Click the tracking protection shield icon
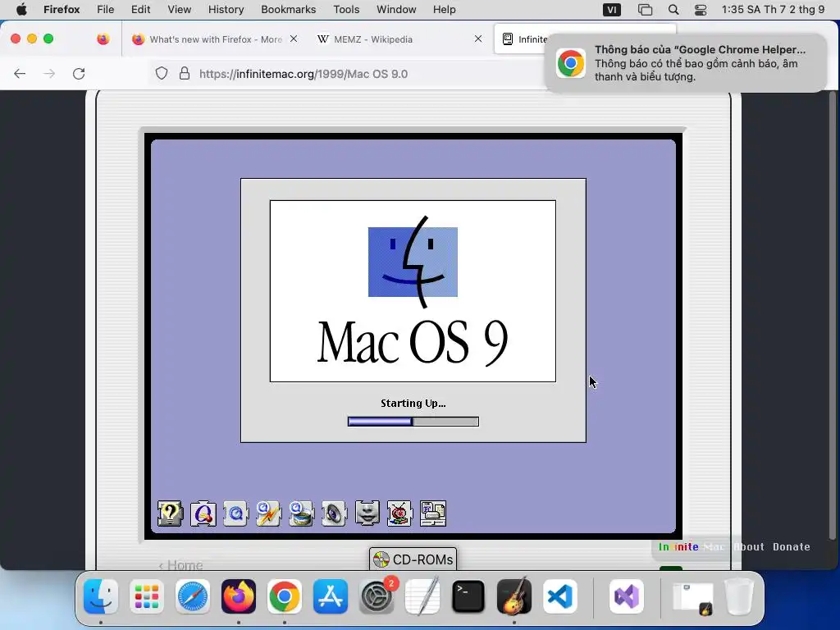The width and height of the screenshot is (840, 630). pos(162,73)
